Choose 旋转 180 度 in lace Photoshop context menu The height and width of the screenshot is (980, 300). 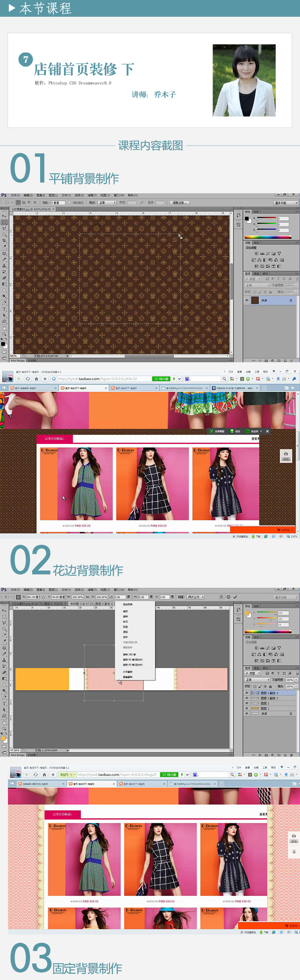click(x=129, y=654)
